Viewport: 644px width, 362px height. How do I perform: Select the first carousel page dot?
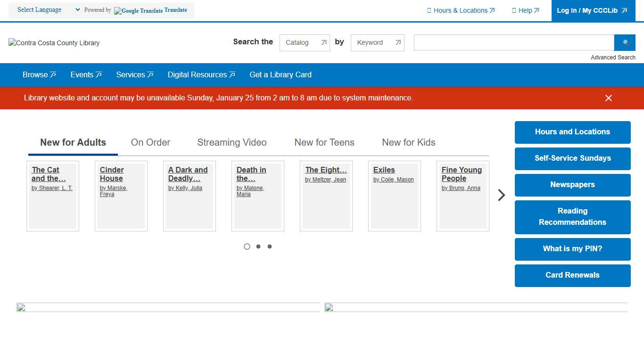(x=247, y=247)
